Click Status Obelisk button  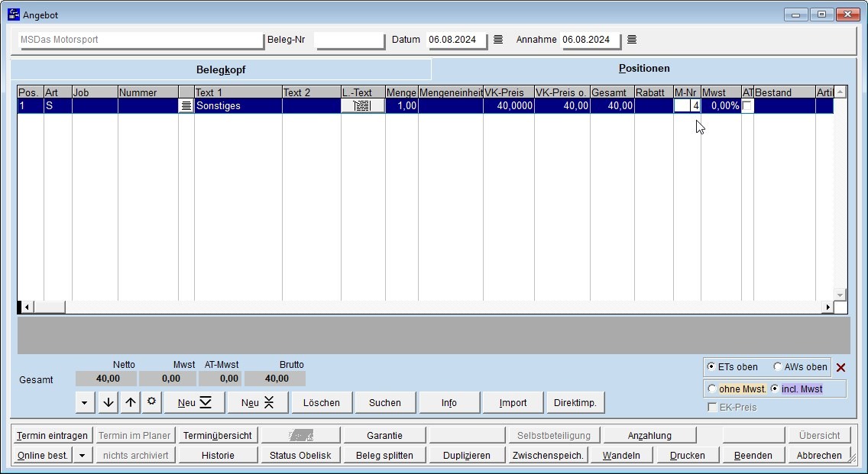coord(300,456)
